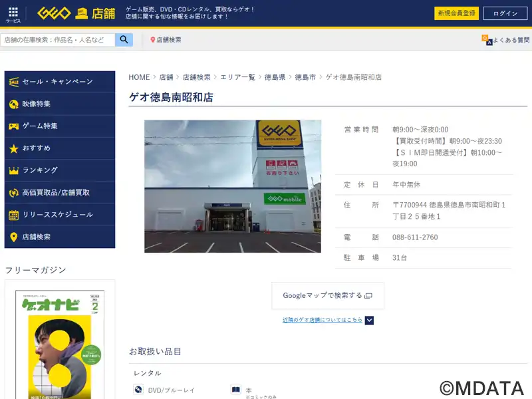Image resolution: width=532 pixels, height=399 pixels.
Task: Click the release schedule calendar icon
Action: pos(13,215)
